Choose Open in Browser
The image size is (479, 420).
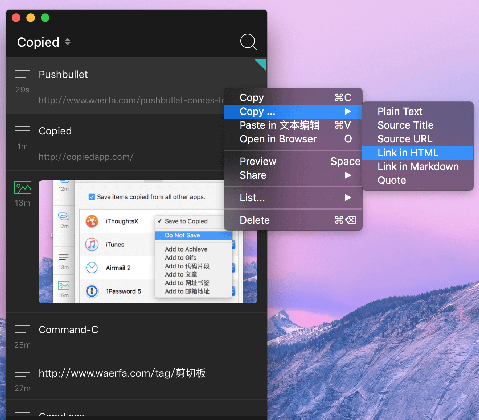point(293,139)
